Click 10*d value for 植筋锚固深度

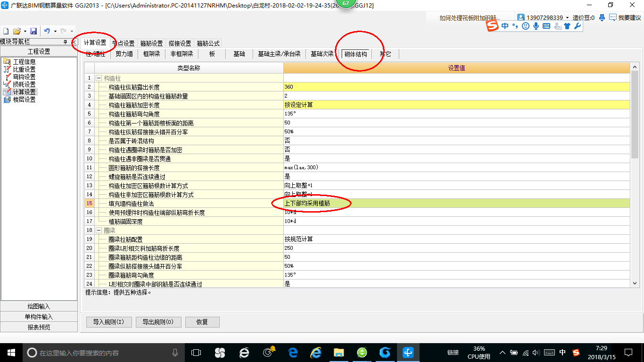pos(456,222)
